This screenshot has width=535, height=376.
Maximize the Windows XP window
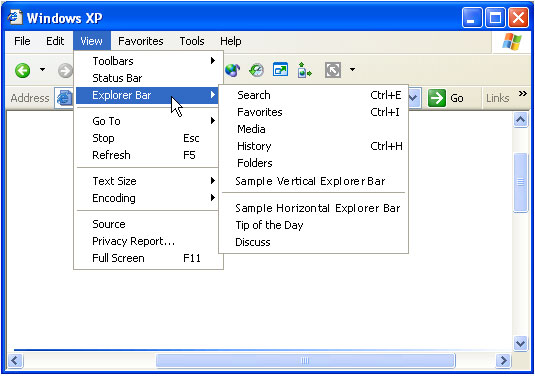[x=495, y=17]
